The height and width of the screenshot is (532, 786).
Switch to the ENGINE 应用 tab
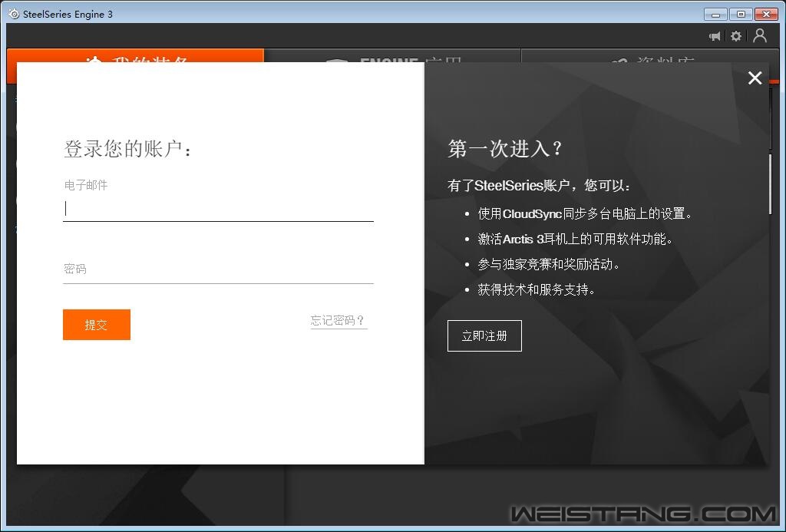(392, 56)
